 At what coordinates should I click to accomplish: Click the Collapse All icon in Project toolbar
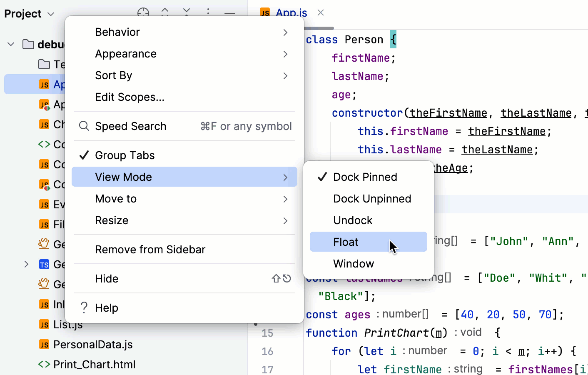pyautogui.click(x=187, y=12)
